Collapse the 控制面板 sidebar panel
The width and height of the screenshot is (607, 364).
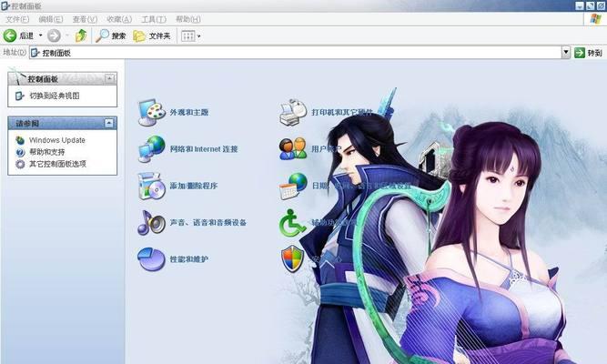pos(110,78)
